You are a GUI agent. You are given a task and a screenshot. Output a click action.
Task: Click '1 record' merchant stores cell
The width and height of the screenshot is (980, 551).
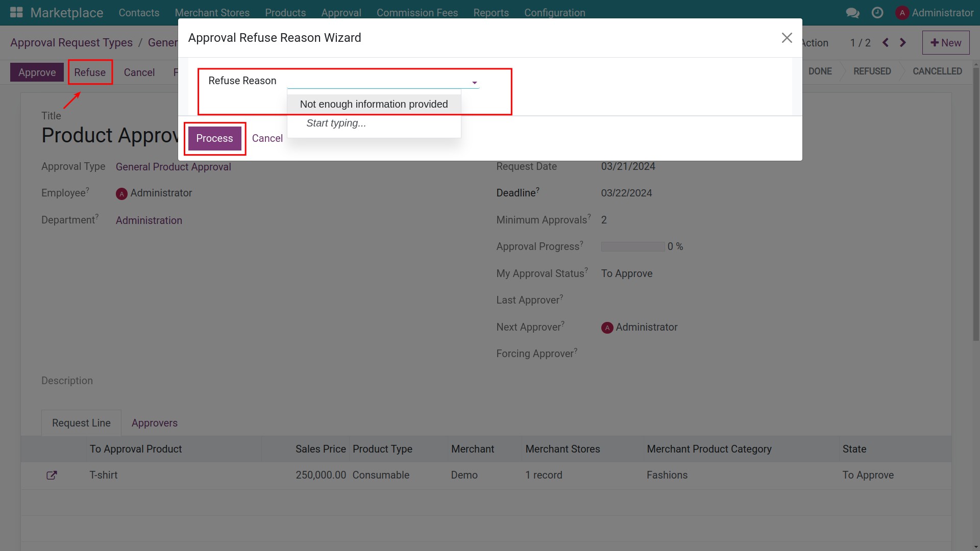pos(544,475)
